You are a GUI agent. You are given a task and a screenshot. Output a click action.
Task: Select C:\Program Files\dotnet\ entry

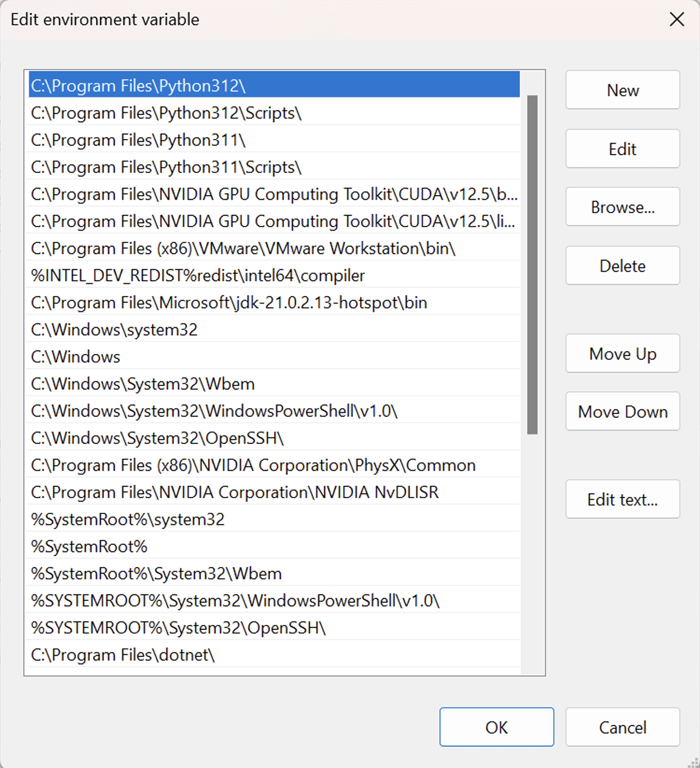[x=274, y=655]
